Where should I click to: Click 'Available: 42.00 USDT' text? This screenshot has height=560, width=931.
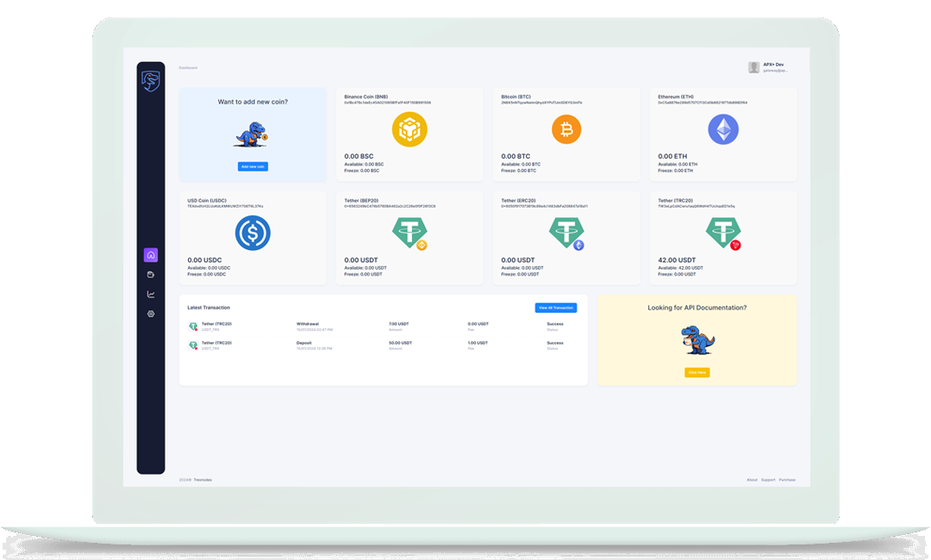pos(680,268)
